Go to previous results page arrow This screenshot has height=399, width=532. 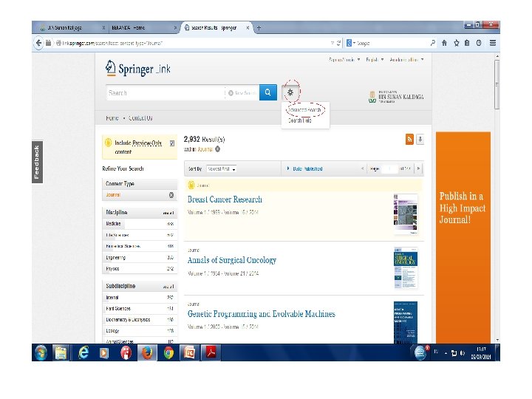coord(362,168)
